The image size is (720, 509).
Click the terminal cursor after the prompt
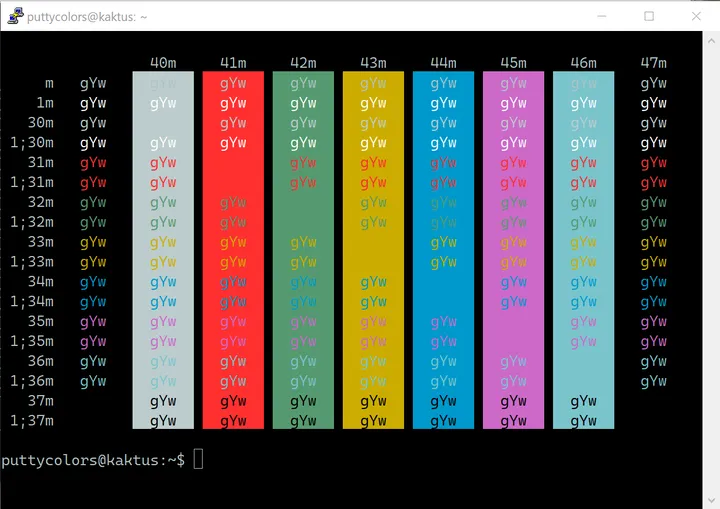pos(198,459)
